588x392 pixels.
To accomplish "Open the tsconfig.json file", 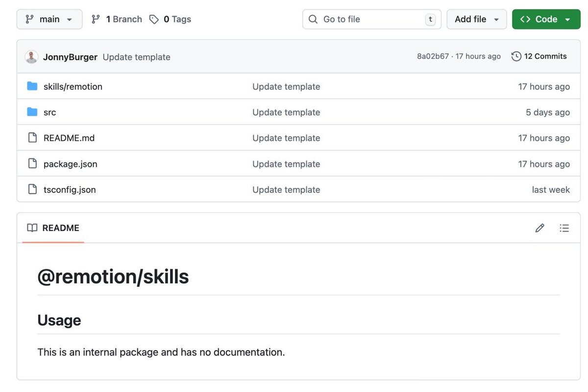I will coord(70,190).
